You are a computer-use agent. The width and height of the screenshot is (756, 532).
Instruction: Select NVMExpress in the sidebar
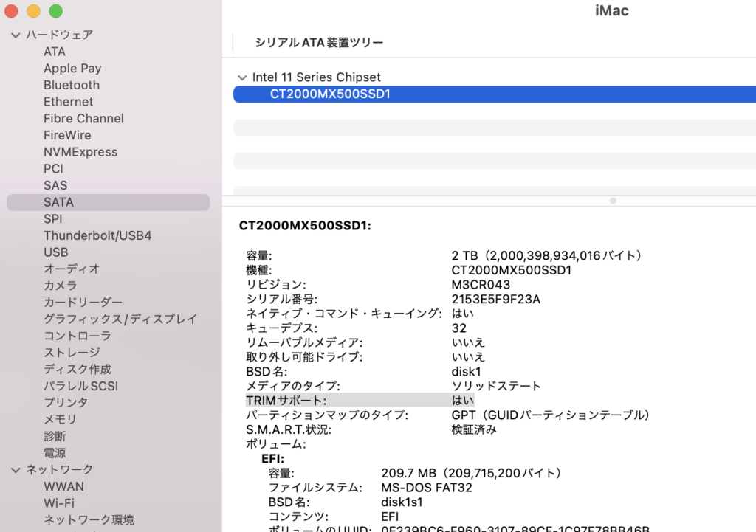tap(80, 152)
